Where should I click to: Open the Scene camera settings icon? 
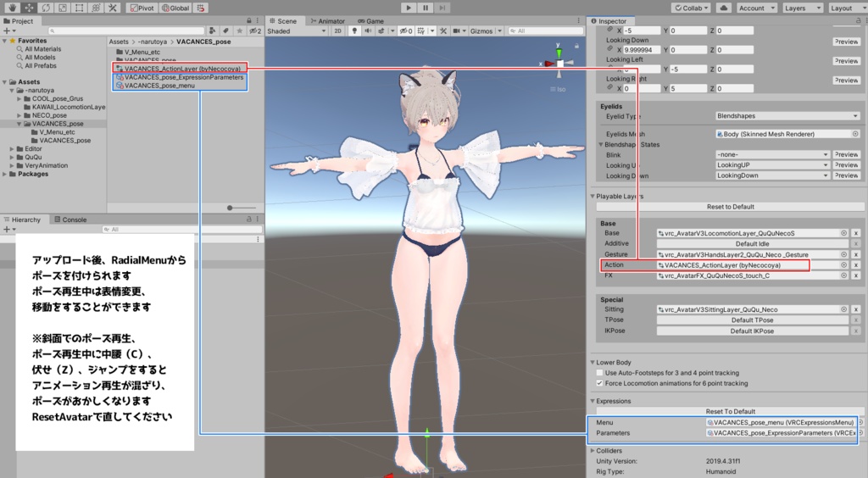(x=456, y=31)
